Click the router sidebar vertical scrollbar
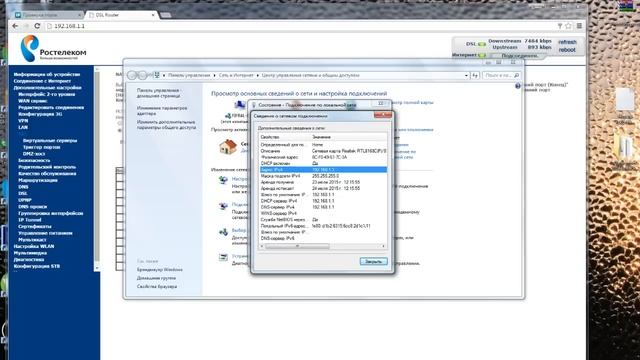640x360 pixels. click(x=97, y=168)
